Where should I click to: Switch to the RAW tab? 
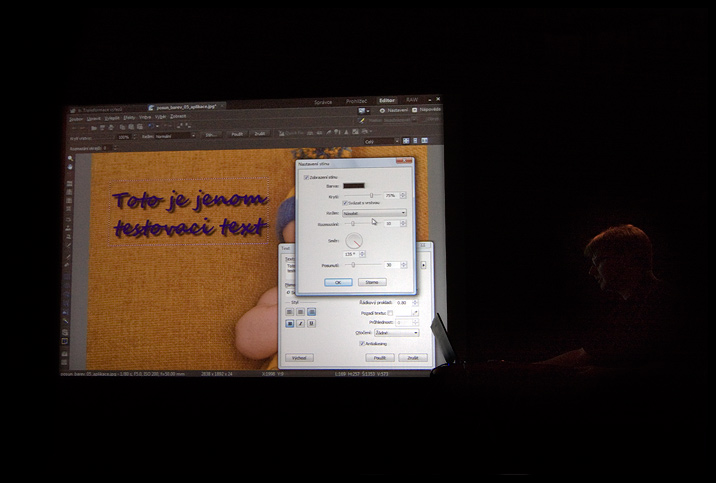pyautogui.click(x=412, y=100)
